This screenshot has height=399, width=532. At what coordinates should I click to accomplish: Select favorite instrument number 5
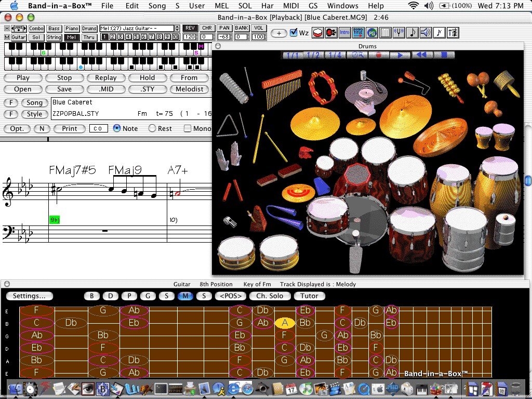[x=136, y=37]
